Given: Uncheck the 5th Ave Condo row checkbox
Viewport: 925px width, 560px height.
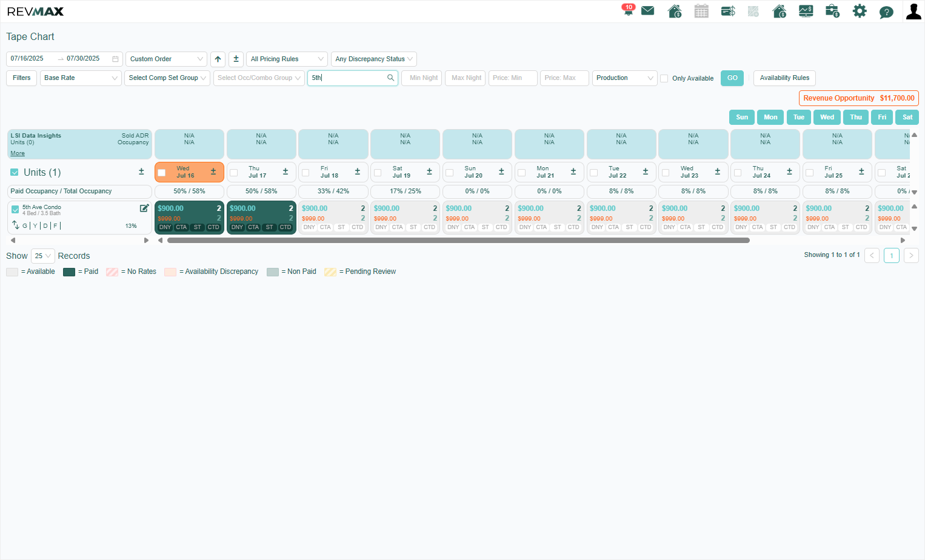Looking at the screenshot, I should pos(16,210).
